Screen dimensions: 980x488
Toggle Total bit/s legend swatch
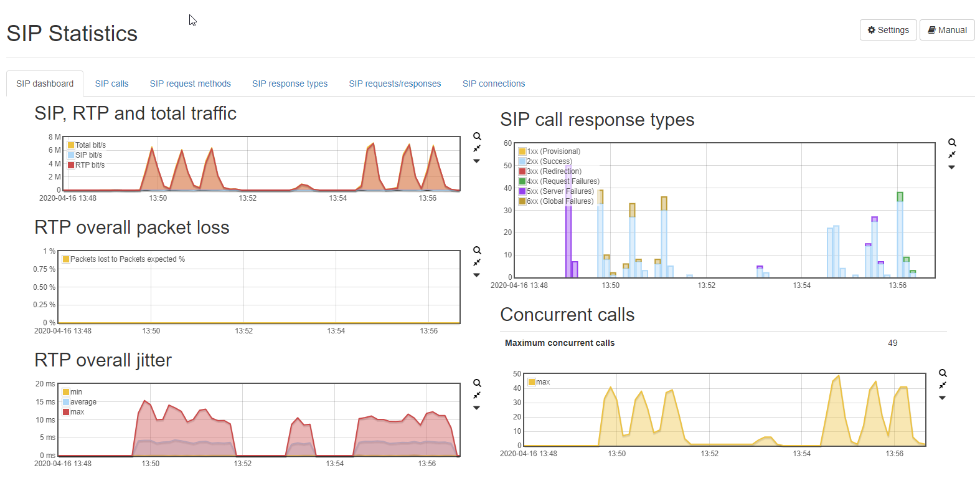pyautogui.click(x=71, y=145)
